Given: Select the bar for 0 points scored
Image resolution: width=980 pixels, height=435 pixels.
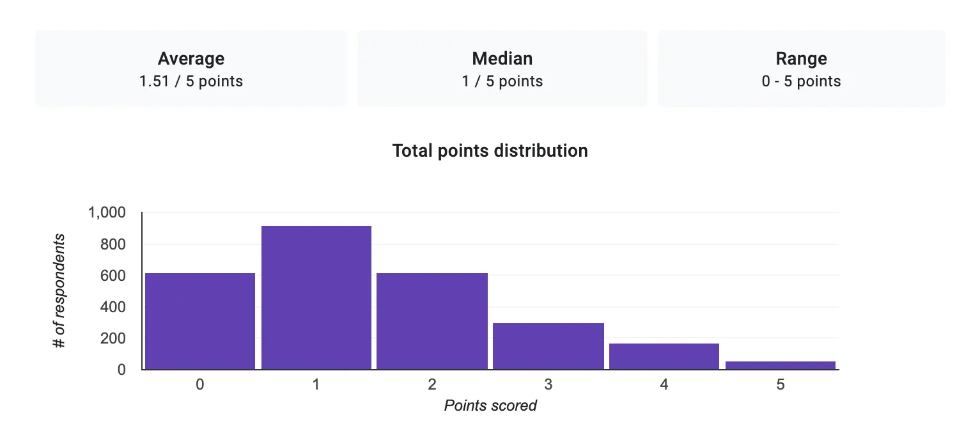Looking at the screenshot, I should 200,321.
